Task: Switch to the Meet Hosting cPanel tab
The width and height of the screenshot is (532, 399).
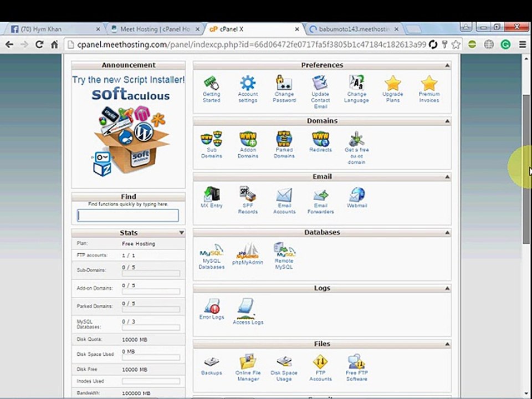Action: [155, 29]
